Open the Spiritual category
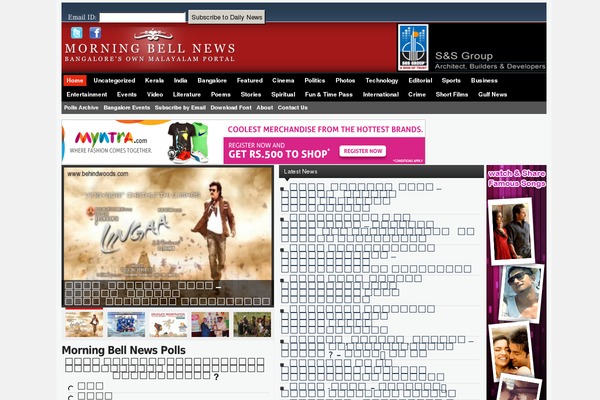This screenshot has width=600, height=400. point(283,95)
